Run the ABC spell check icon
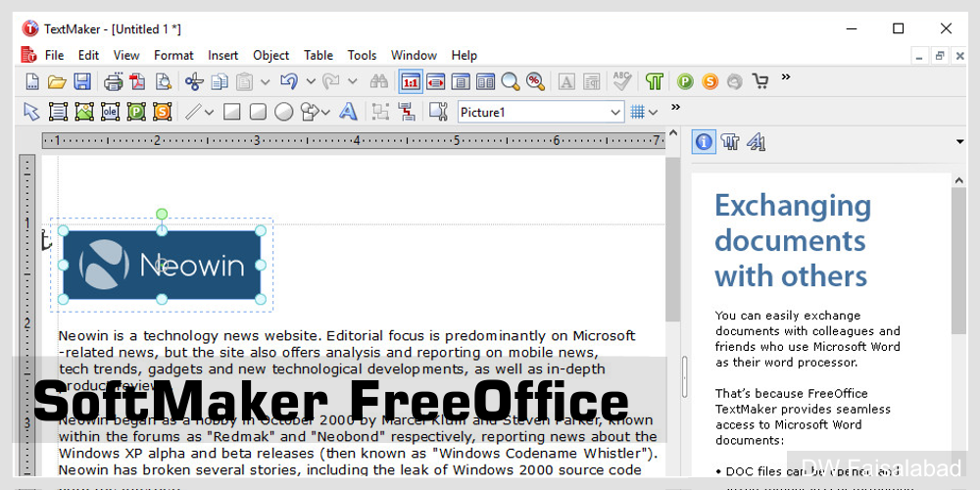 coord(622,80)
